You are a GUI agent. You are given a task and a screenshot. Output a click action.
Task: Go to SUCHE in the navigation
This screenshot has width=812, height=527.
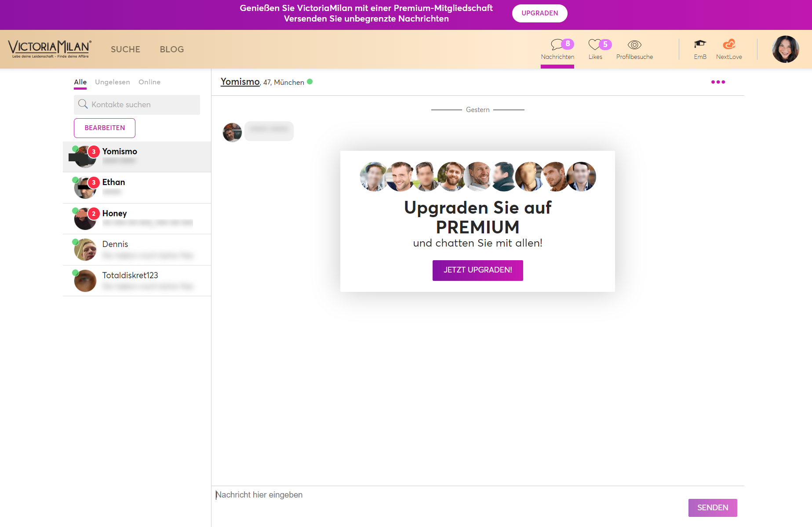click(x=125, y=49)
